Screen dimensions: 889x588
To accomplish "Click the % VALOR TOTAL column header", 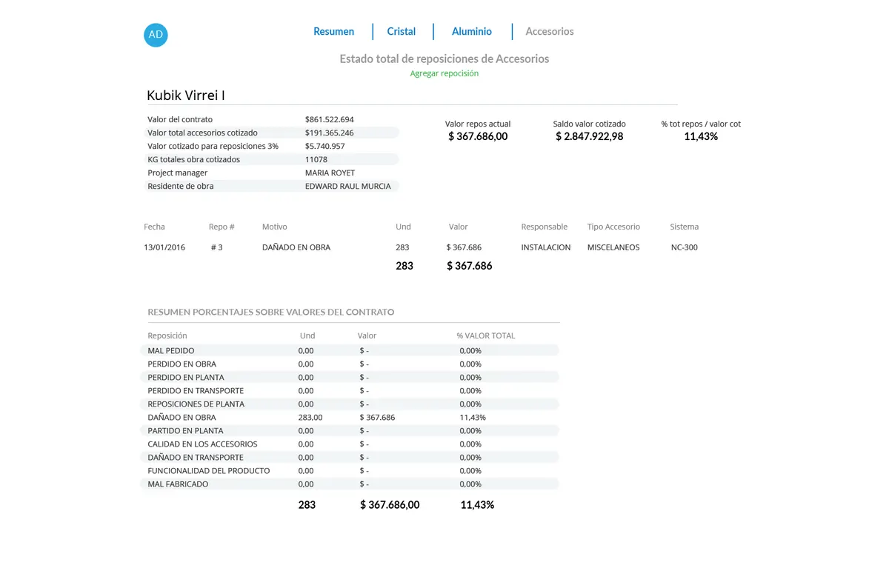I will 486,335.
